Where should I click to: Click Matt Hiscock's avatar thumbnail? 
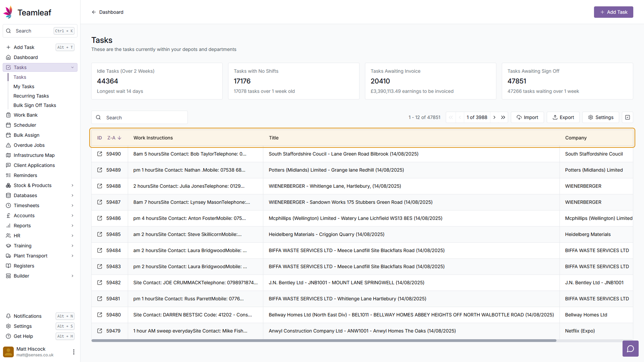(x=8, y=352)
